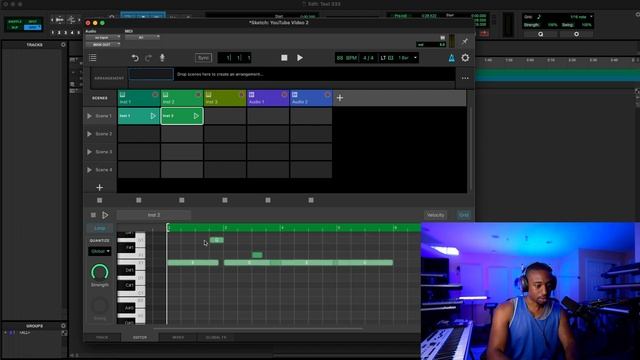Viewport: 640px width, 360px height.
Task: Click the Inst 2 clip name field
Action: (153, 215)
